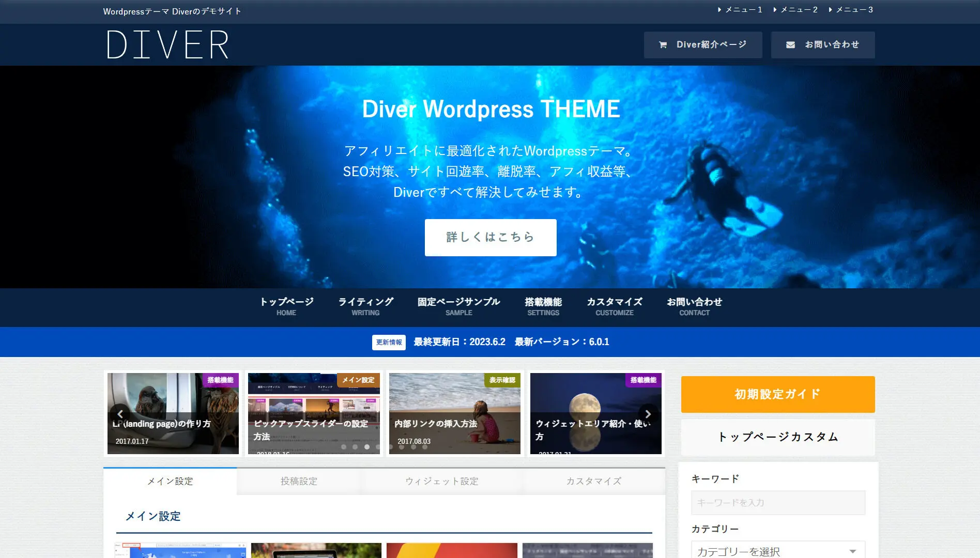Click 更新情報 label badge
The height and width of the screenshot is (558, 980).
389,342
